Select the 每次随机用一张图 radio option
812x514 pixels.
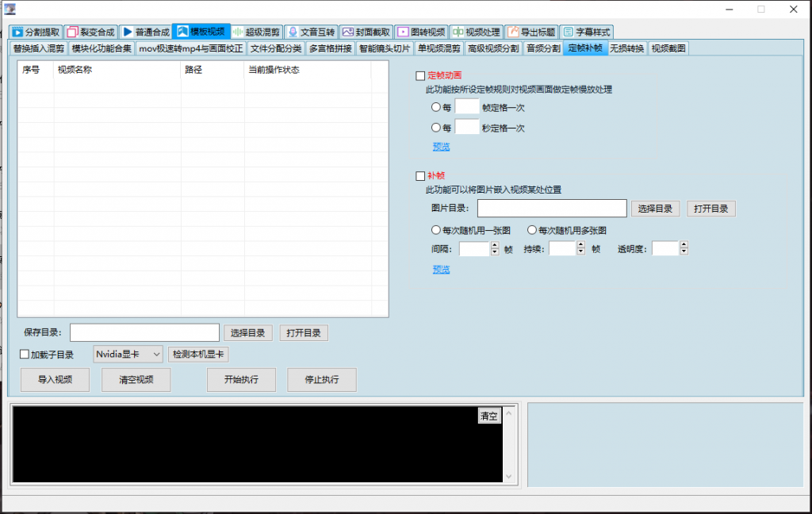[435, 230]
